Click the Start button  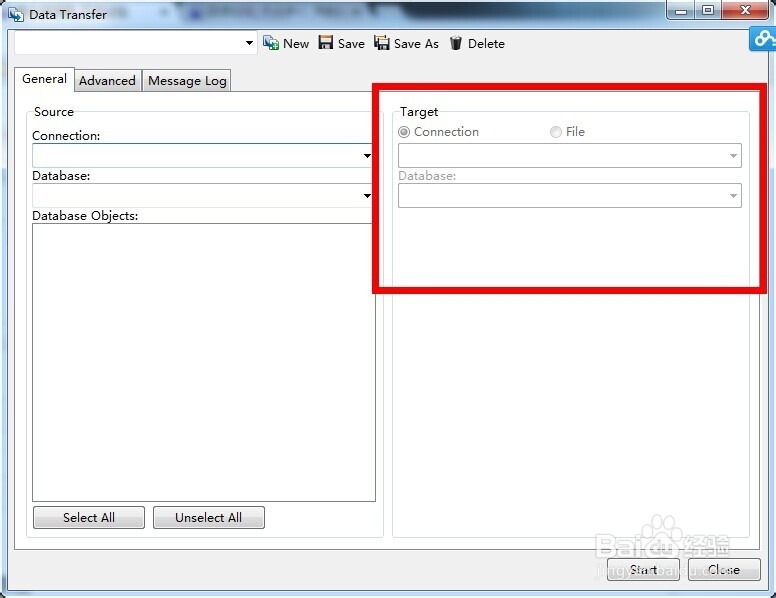point(643,570)
